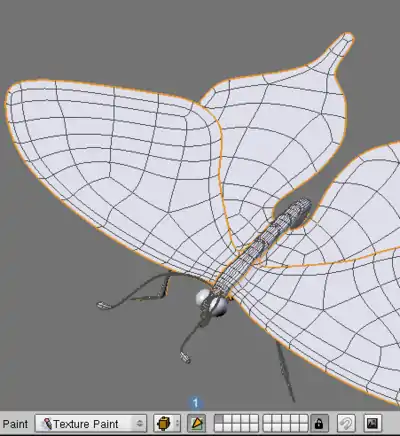Screen dimensions: 400x436
Task: Toggle the lock camera to layers icon
Action: click(x=319, y=424)
